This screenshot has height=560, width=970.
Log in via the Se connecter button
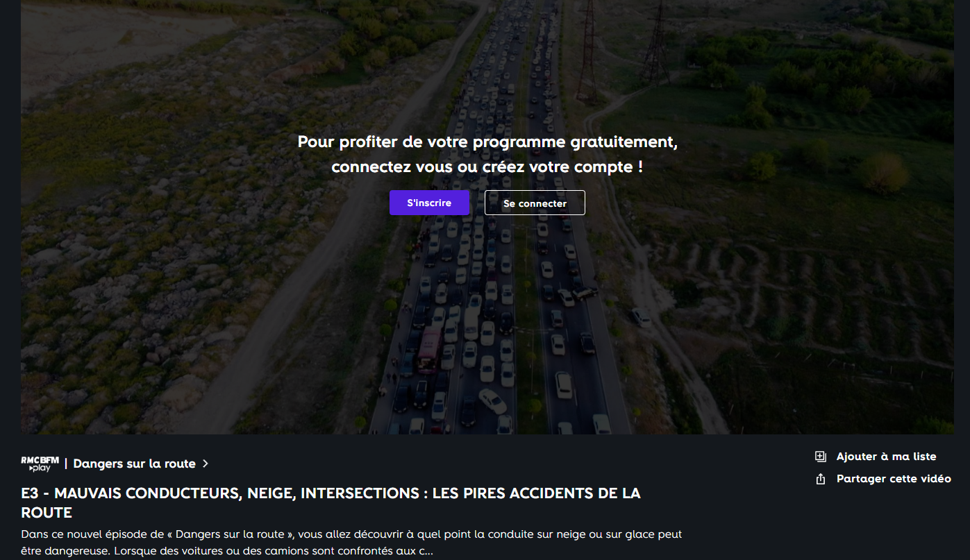point(535,203)
